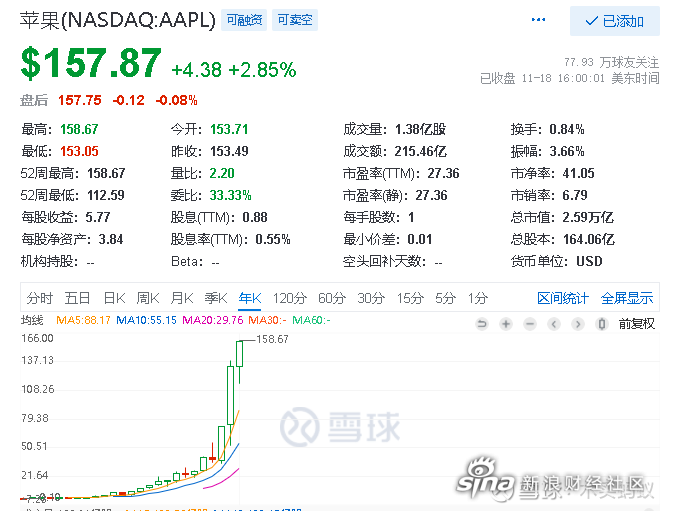
Task: Click the 77.93 万球友关注 follower count
Action: pyautogui.click(x=611, y=62)
